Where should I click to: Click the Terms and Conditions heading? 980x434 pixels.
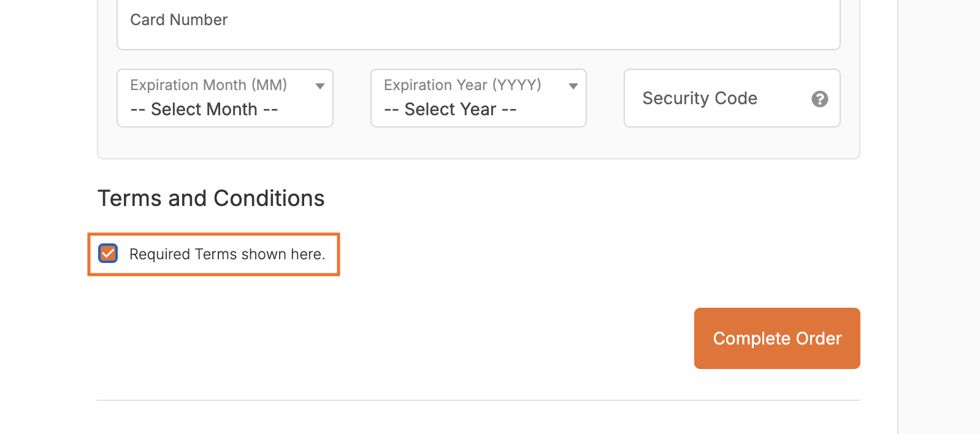click(x=211, y=199)
